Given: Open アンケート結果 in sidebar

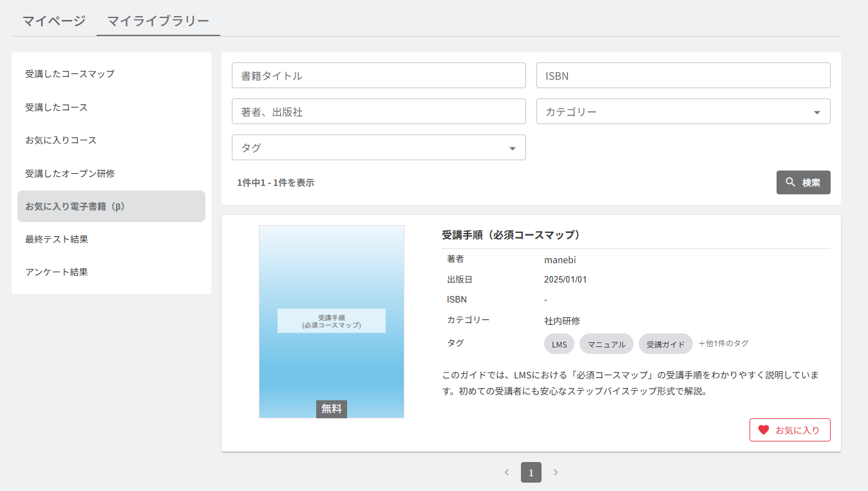Looking at the screenshot, I should (57, 272).
